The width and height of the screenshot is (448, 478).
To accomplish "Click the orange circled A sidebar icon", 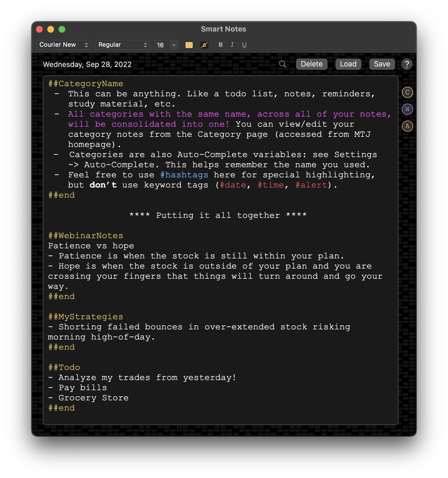I will point(407,126).
